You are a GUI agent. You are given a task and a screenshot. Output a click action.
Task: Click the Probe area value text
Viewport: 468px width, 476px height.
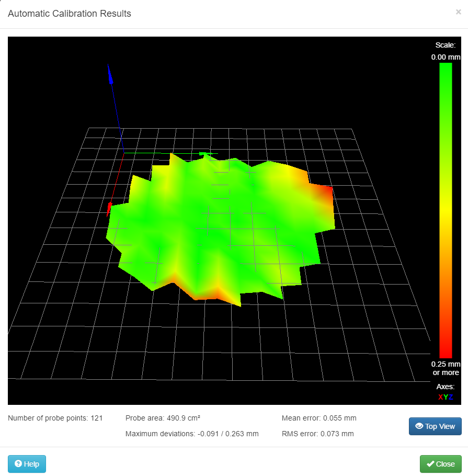(163, 418)
